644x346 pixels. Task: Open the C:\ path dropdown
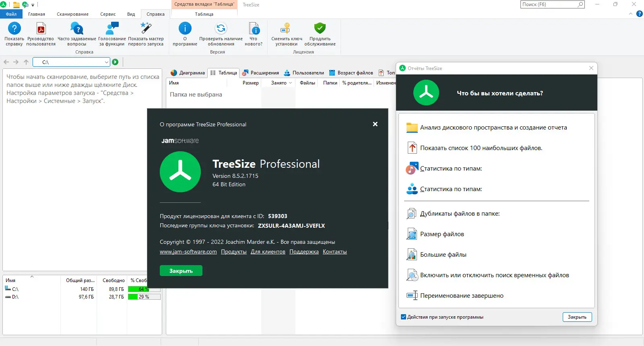click(x=106, y=62)
